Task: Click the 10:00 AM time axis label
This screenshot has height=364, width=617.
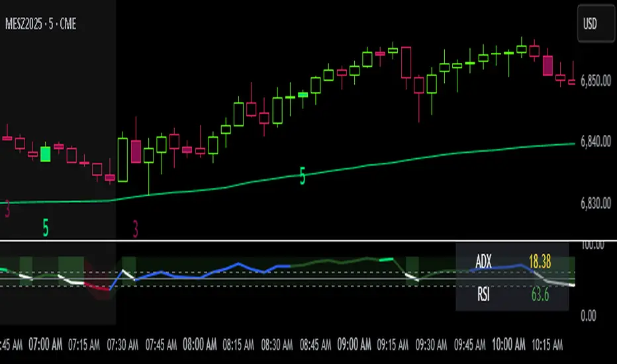Action: (x=508, y=345)
